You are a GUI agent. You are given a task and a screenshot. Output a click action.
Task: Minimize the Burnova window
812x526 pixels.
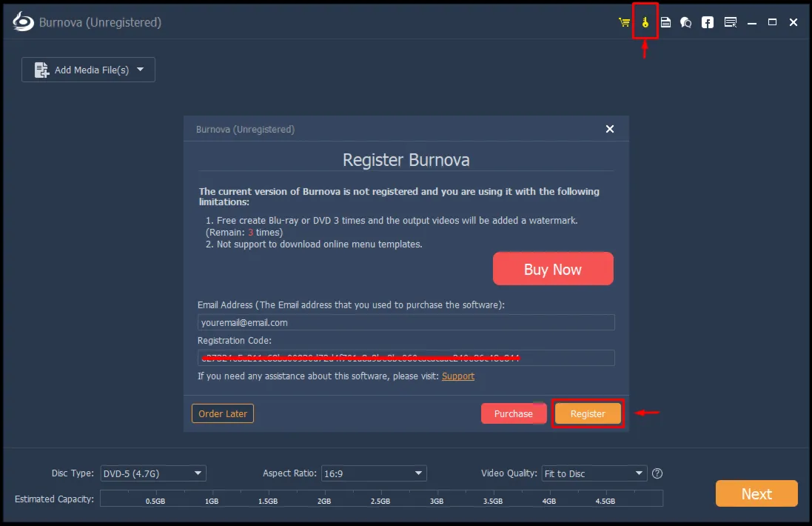[x=752, y=22]
